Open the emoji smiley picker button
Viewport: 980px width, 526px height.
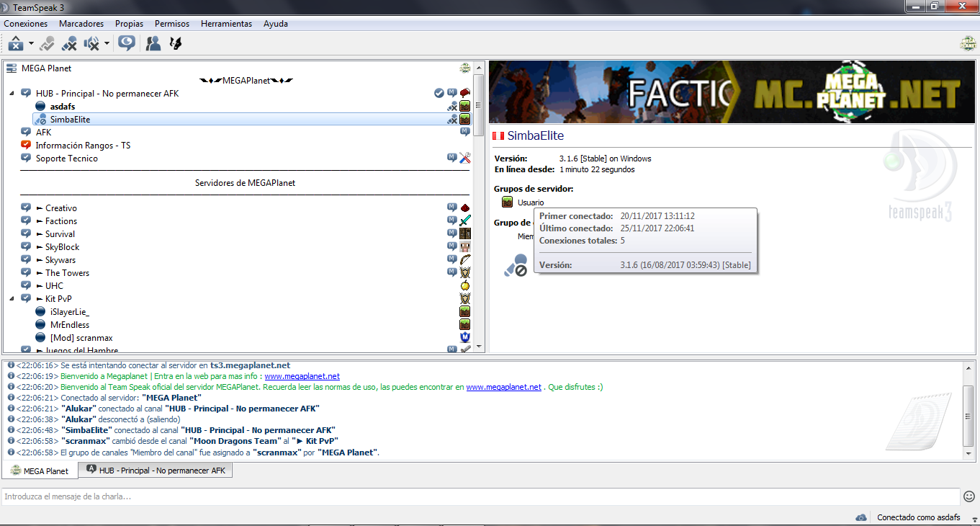coord(969,496)
